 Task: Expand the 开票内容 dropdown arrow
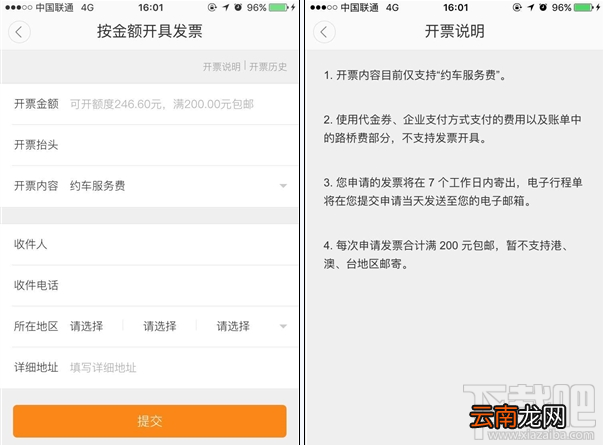point(283,186)
